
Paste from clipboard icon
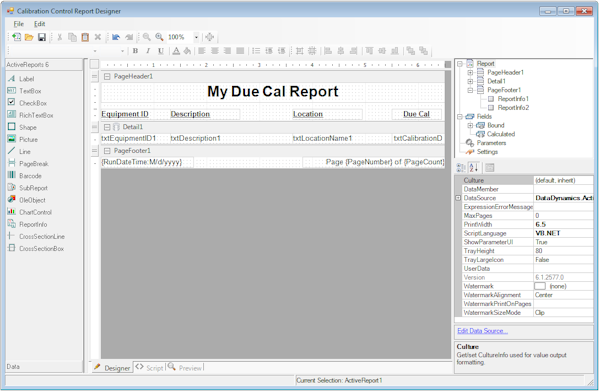click(85, 37)
